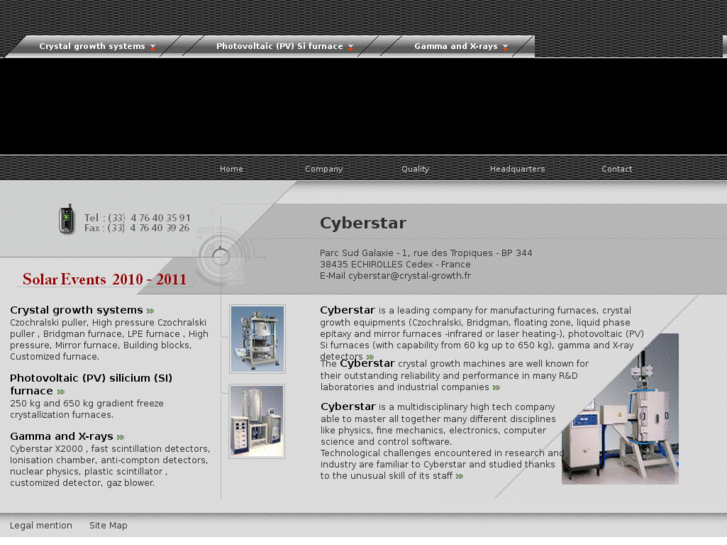
Task: Open Photovoltaic (PV) silicium (SI) furnace heading
Action: click(x=91, y=384)
